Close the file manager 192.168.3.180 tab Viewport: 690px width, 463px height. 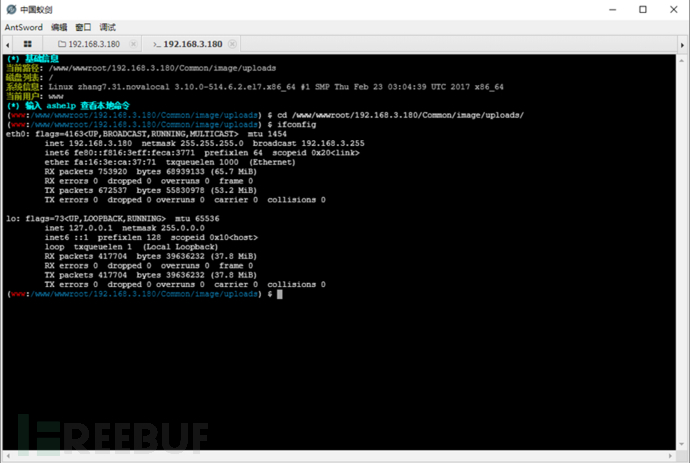tap(133, 44)
